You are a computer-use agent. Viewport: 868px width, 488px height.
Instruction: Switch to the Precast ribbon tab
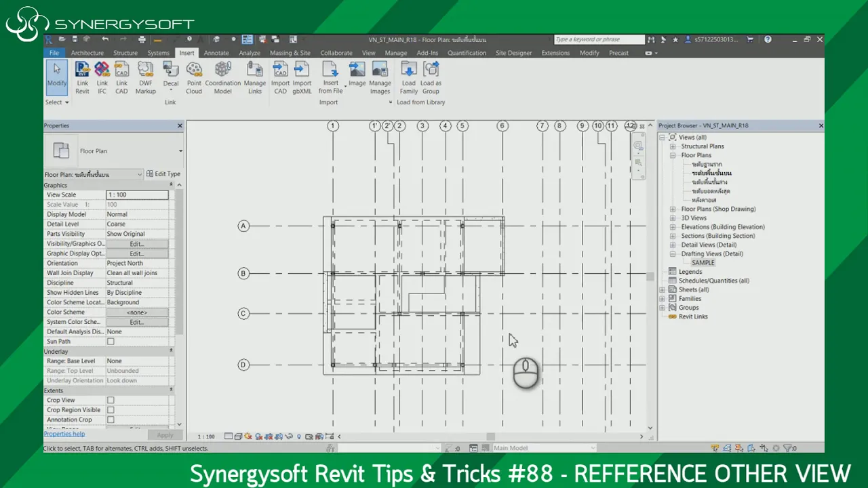click(x=618, y=53)
